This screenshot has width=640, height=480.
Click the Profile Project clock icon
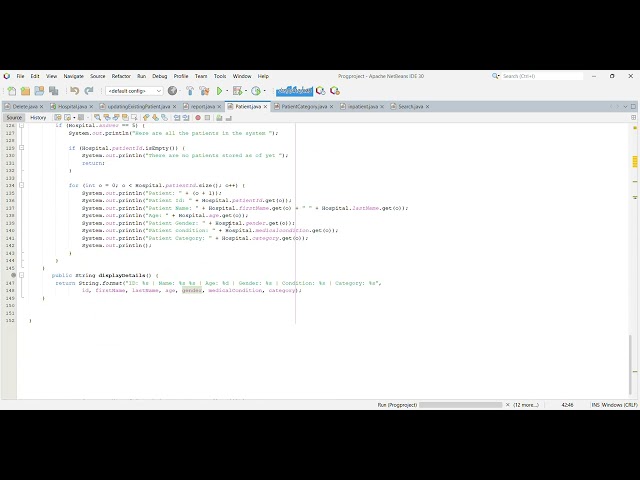256,91
